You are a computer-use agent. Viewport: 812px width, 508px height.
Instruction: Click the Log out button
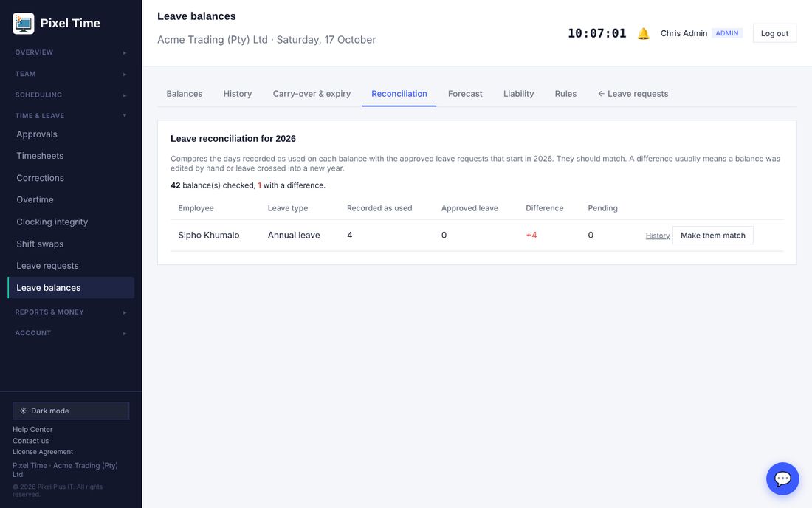click(x=774, y=34)
